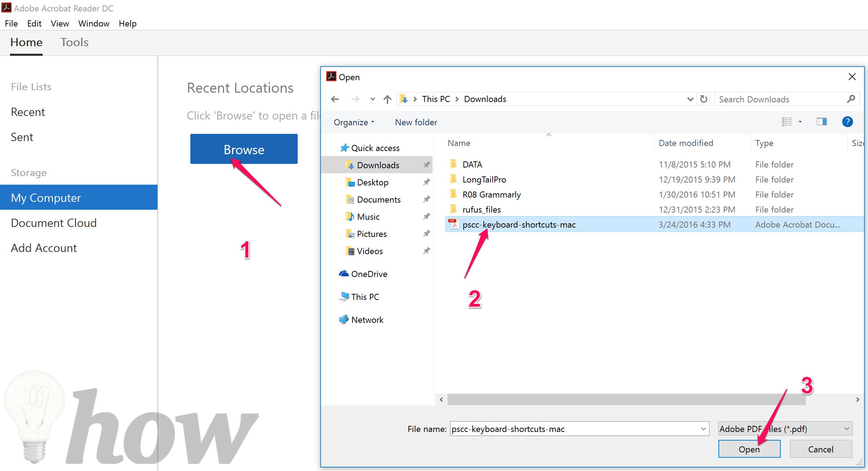This screenshot has height=471, width=868.
Task: Cancel the Open dialog
Action: (x=821, y=449)
